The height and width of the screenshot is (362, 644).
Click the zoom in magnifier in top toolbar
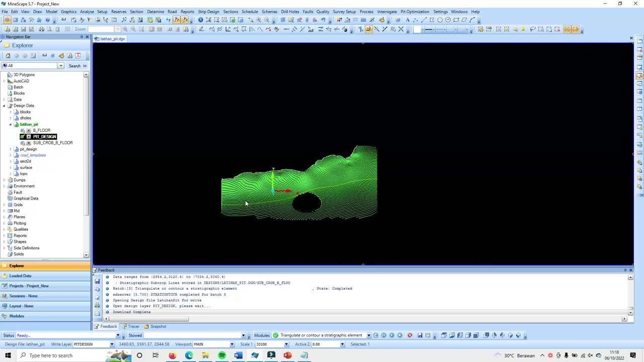[258, 20]
